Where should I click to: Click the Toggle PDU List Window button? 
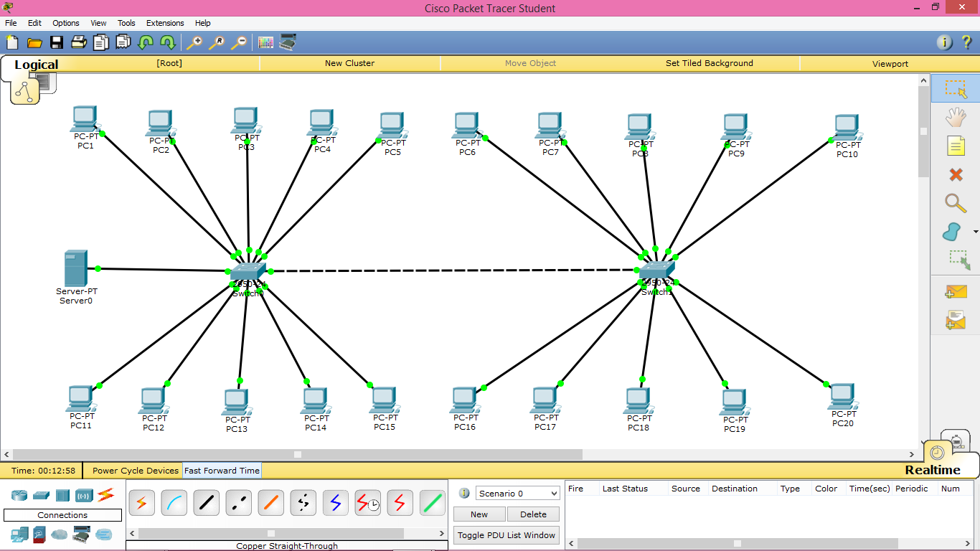pos(507,535)
